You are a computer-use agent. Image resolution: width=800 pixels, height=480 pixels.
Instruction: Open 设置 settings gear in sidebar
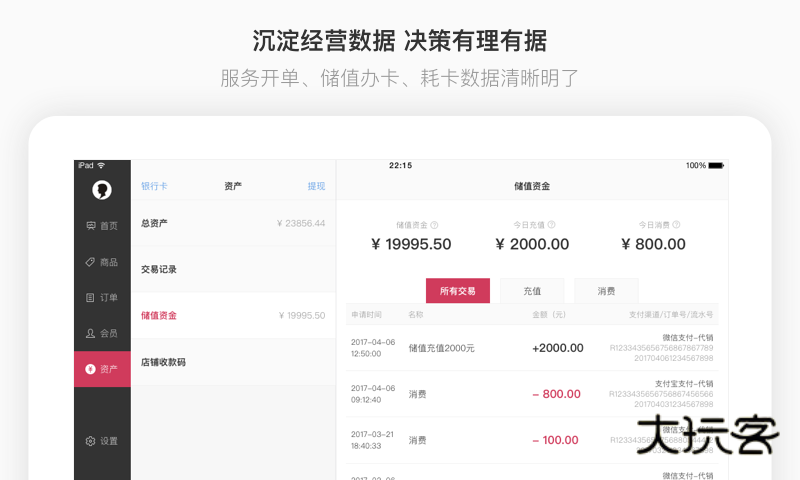coord(102,441)
